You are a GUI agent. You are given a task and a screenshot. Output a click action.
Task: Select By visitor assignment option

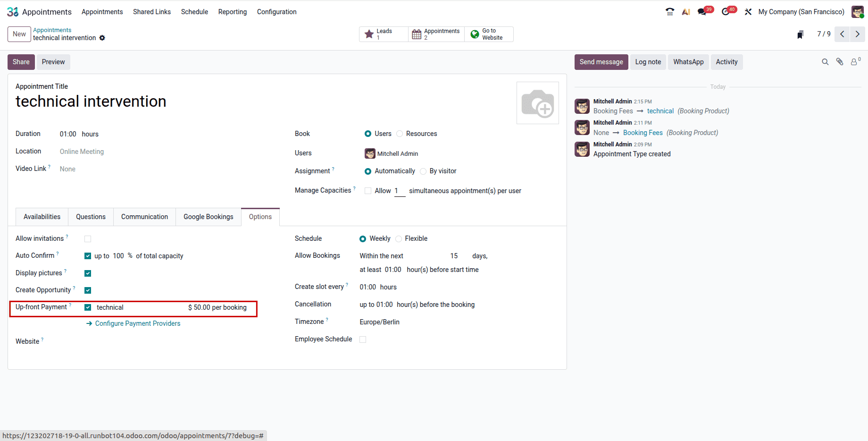click(x=423, y=171)
